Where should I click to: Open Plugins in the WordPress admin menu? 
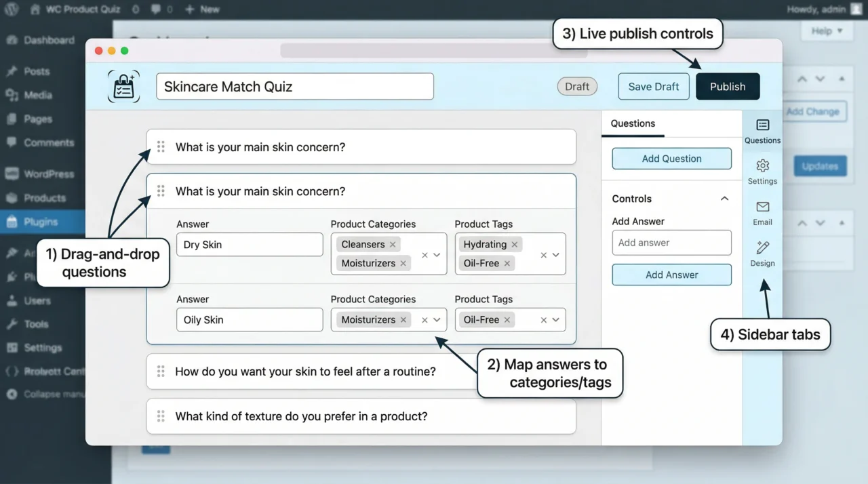click(x=41, y=222)
